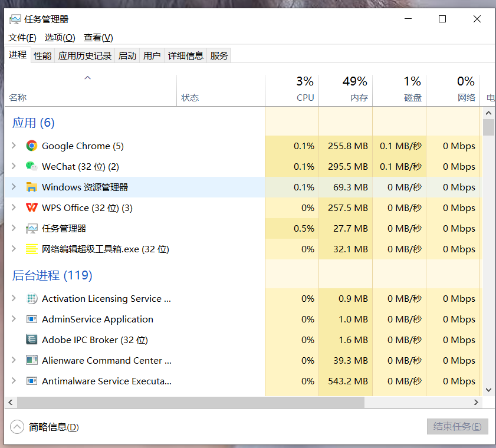Click the WPS Office app icon

[32, 207]
